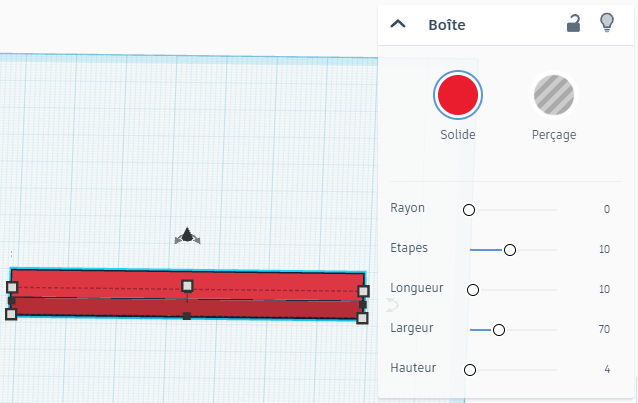Click the Rayon slider handle

pos(469,210)
